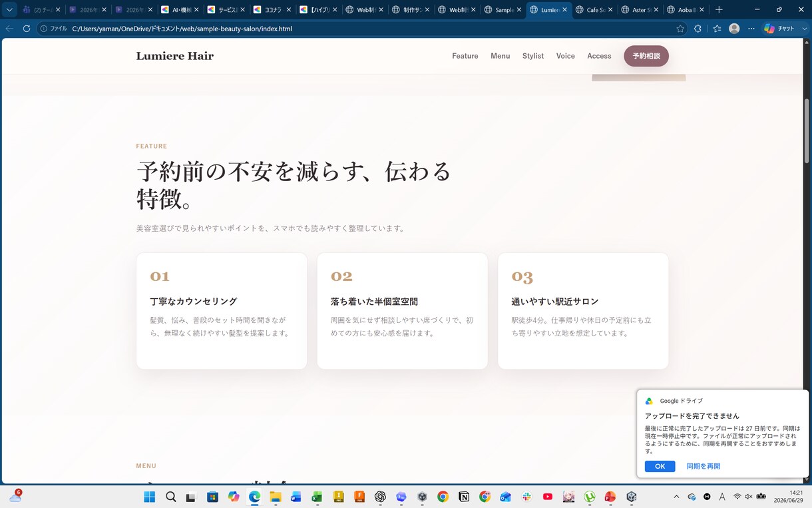Open Notion from the taskbar

click(x=464, y=497)
